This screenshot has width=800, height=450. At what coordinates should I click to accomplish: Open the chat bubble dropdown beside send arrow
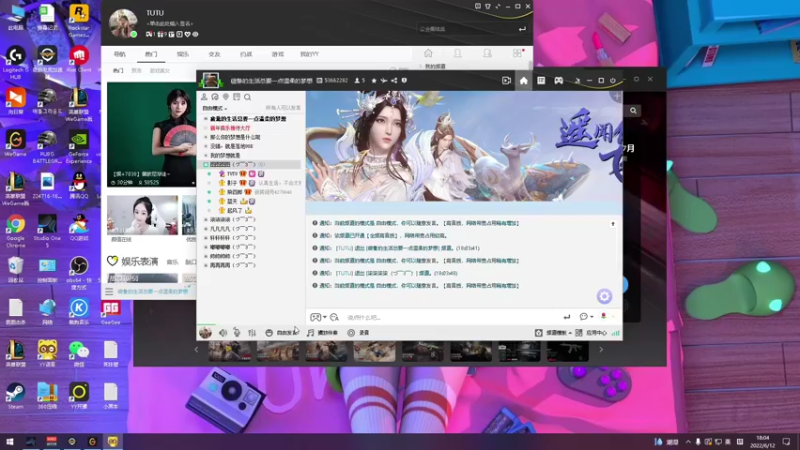tap(586, 317)
